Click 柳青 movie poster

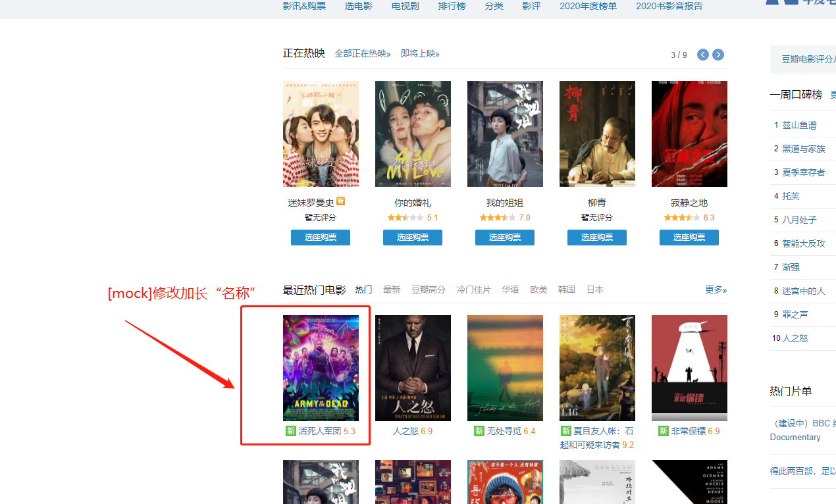pos(597,134)
